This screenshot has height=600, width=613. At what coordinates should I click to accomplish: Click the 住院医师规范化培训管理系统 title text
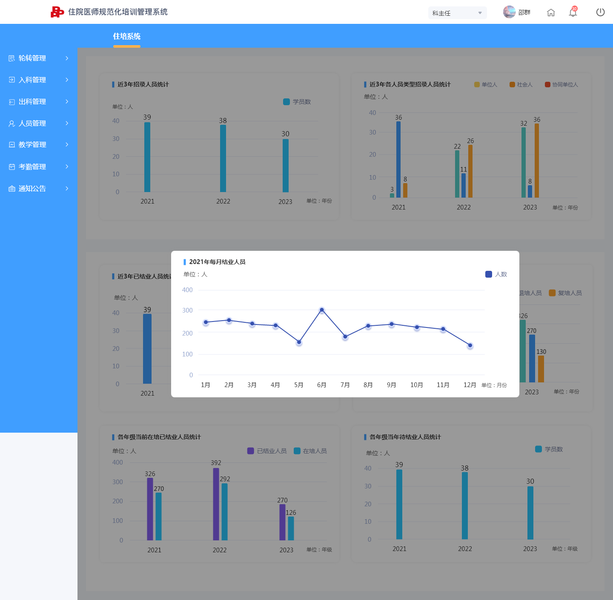point(118,12)
